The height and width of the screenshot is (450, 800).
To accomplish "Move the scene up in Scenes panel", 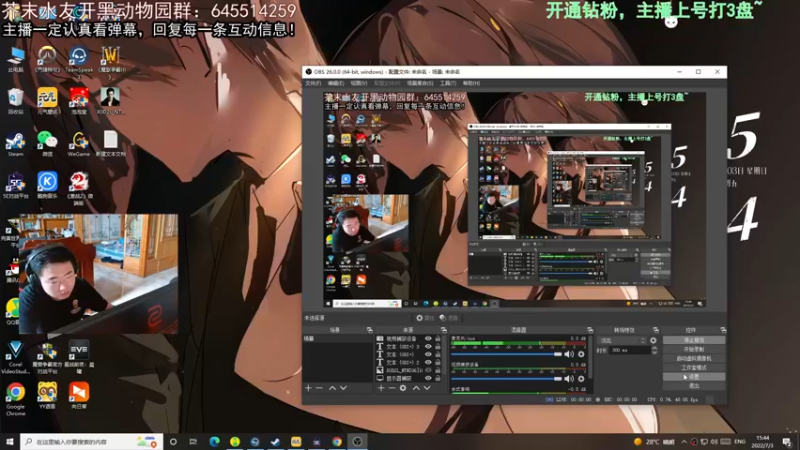I will (x=332, y=388).
